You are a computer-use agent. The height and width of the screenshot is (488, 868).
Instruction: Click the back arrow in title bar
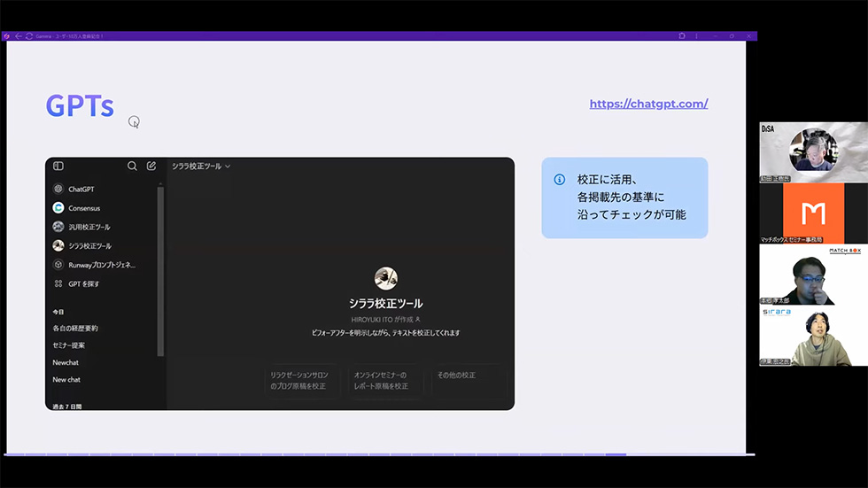[x=19, y=36]
